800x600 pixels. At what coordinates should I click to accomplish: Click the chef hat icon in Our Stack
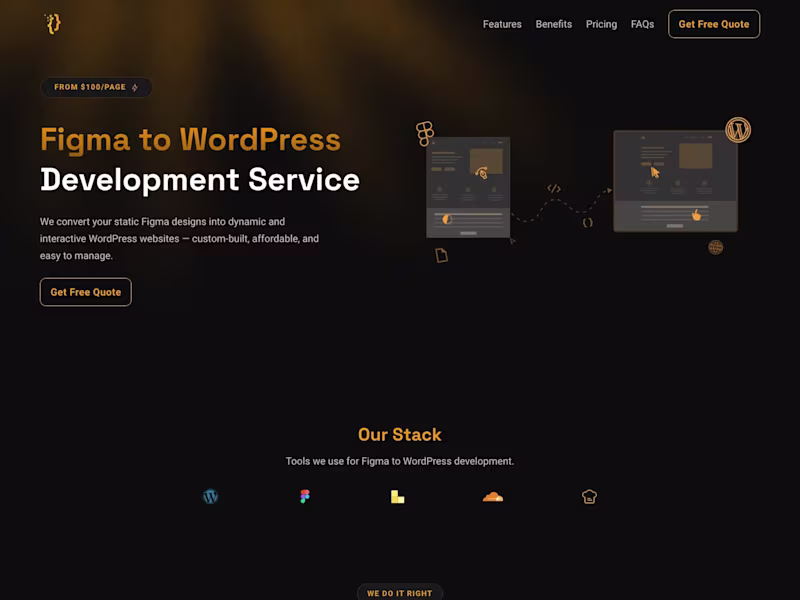point(589,496)
